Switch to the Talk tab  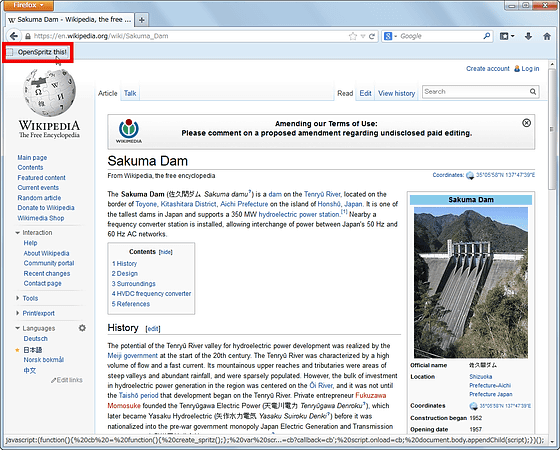click(x=130, y=93)
